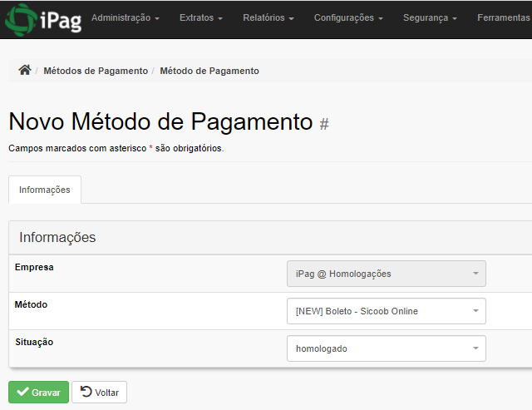Click the # symbol beside the title
Screen dimensions: 532x410
click(x=324, y=124)
